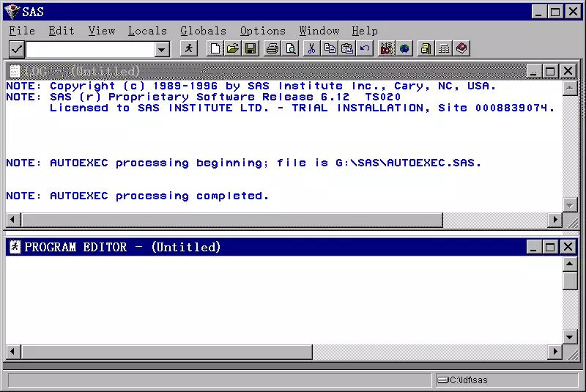Click the Cut scissors icon
The image size is (586, 392).
pos(312,48)
